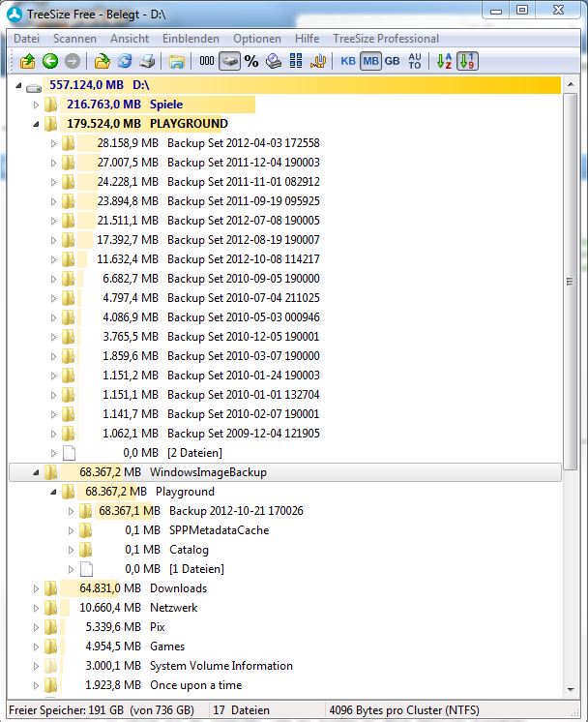Expand the Spiele folder
Screen dimensions: 588x722
[36, 105]
